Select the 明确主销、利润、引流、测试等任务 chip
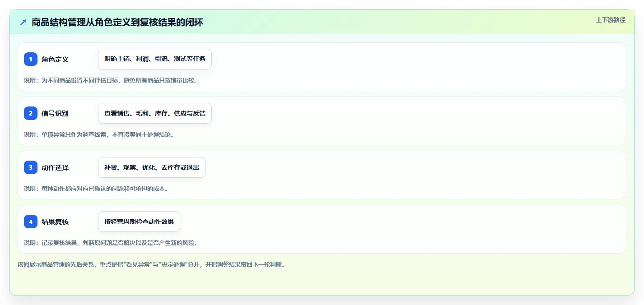 (x=155, y=59)
